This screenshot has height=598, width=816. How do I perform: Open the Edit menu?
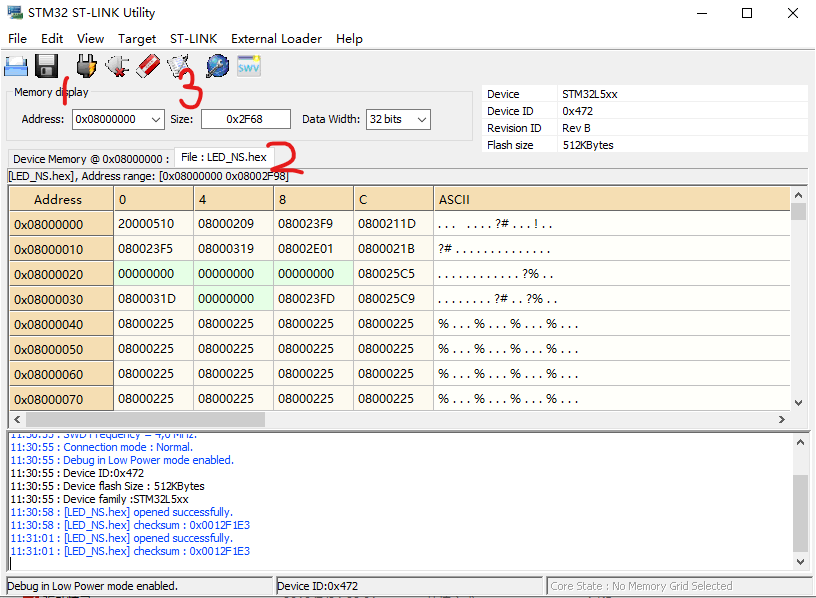point(52,39)
